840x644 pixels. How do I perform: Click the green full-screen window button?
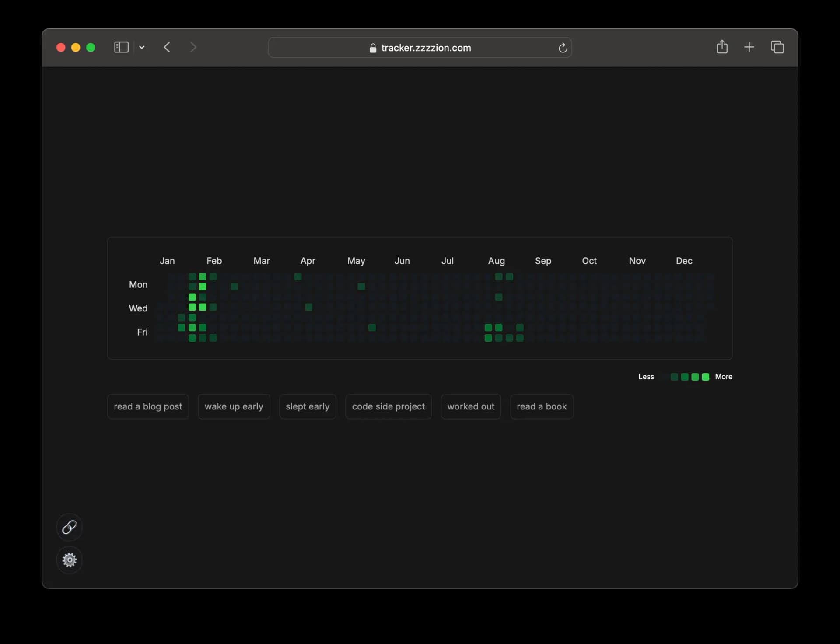point(91,47)
